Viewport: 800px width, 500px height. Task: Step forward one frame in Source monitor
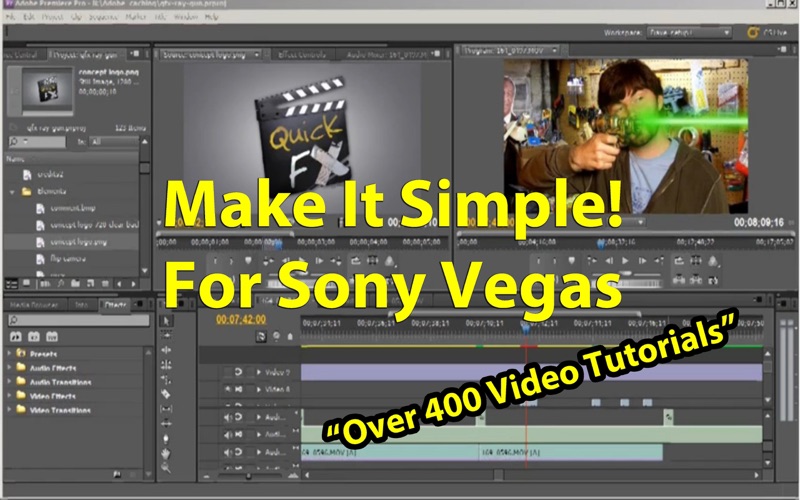coord(319,261)
